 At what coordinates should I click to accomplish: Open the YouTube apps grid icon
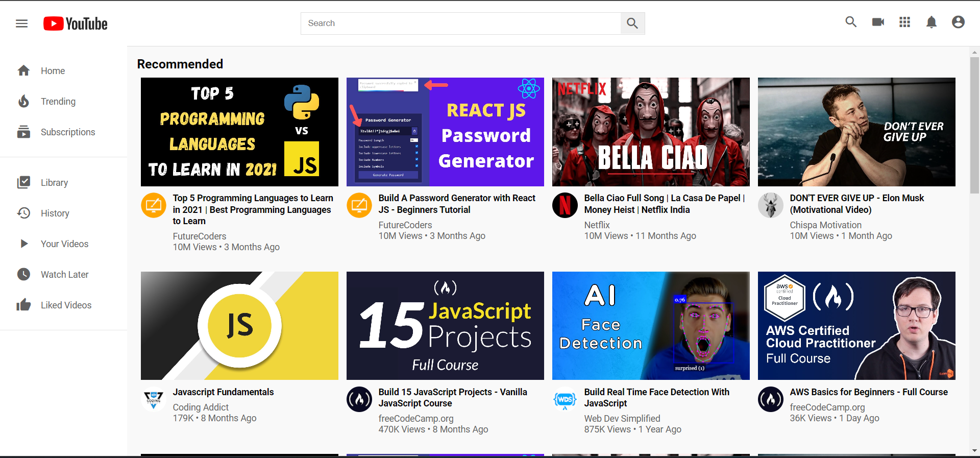pyautogui.click(x=905, y=22)
